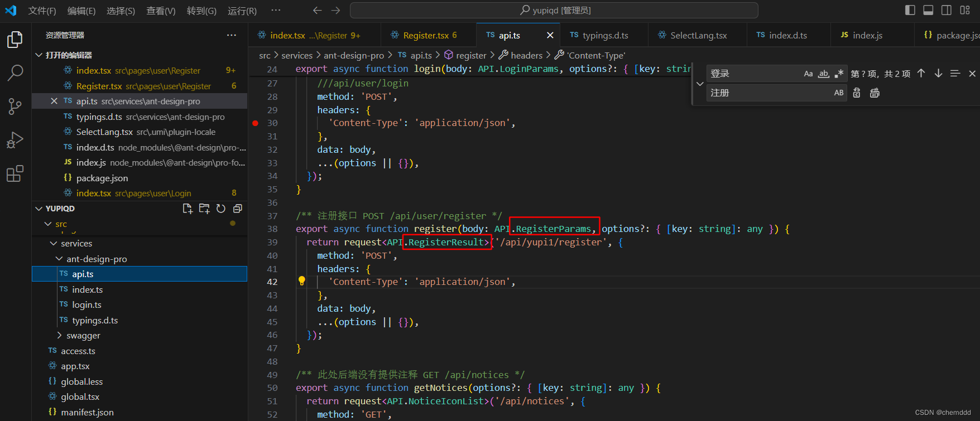Go back with the navigation arrow
Viewport: 980px width, 421px height.
317,10
